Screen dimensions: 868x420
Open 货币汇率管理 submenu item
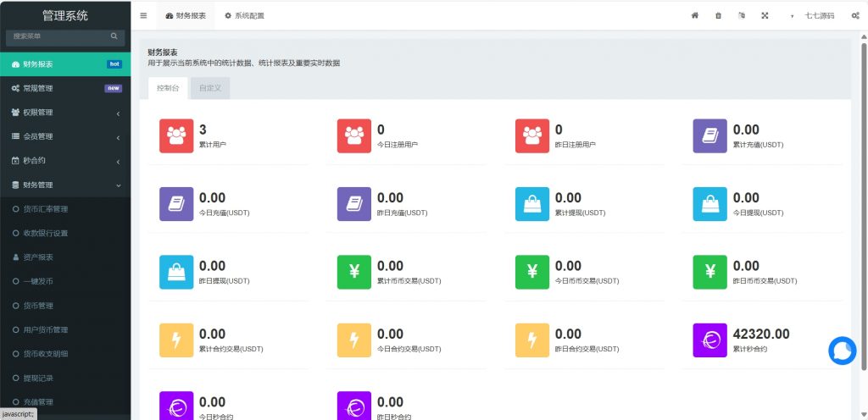[65, 209]
